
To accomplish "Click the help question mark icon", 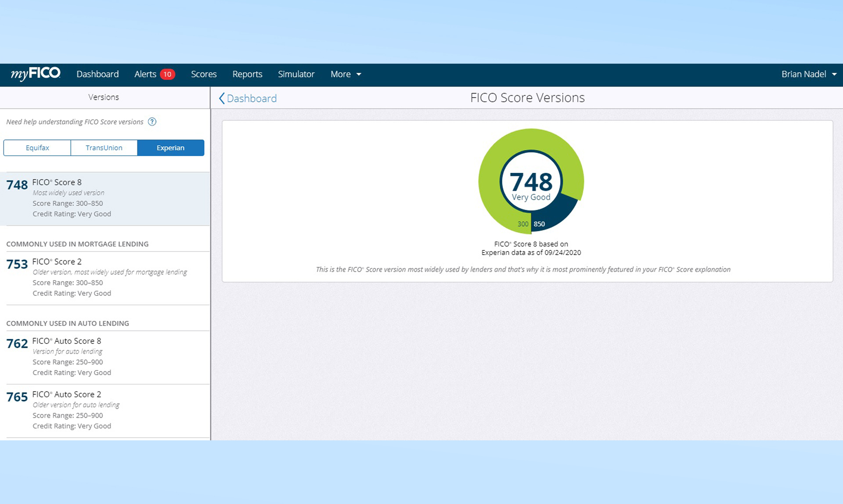I will point(154,122).
